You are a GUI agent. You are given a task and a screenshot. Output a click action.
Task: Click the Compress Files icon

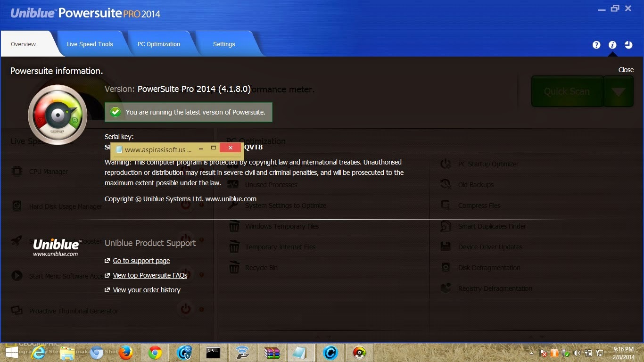tap(446, 205)
